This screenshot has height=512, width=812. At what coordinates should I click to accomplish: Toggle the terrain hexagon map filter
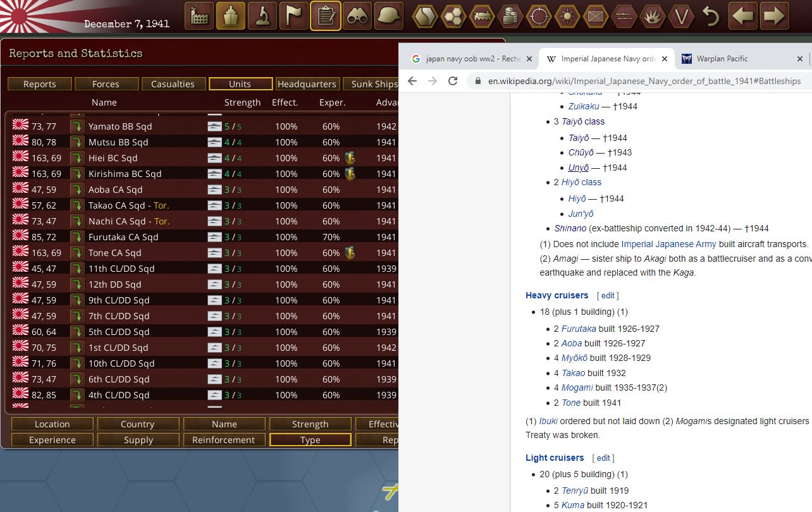tap(426, 16)
